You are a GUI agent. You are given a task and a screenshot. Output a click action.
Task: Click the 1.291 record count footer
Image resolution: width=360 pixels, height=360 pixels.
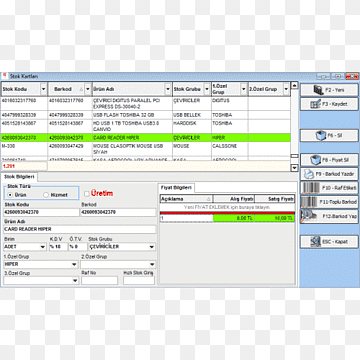pyautogui.click(x=24, y=166)
